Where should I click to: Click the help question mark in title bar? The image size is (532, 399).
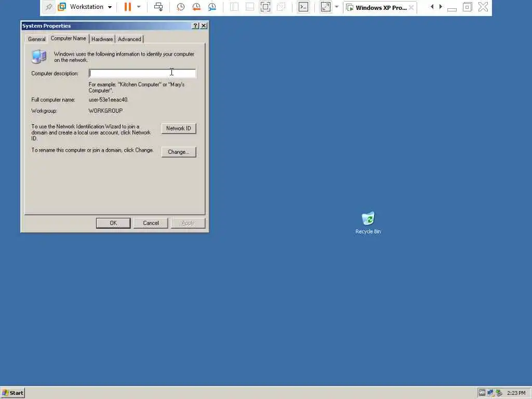click(195, 26)
